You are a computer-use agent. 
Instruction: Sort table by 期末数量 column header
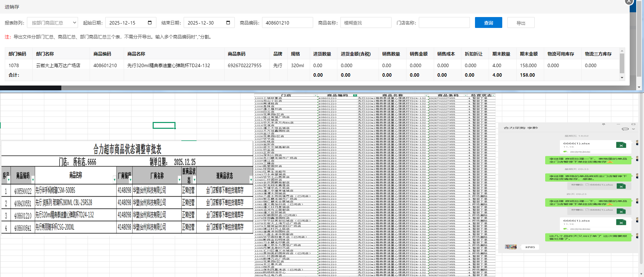501,54
